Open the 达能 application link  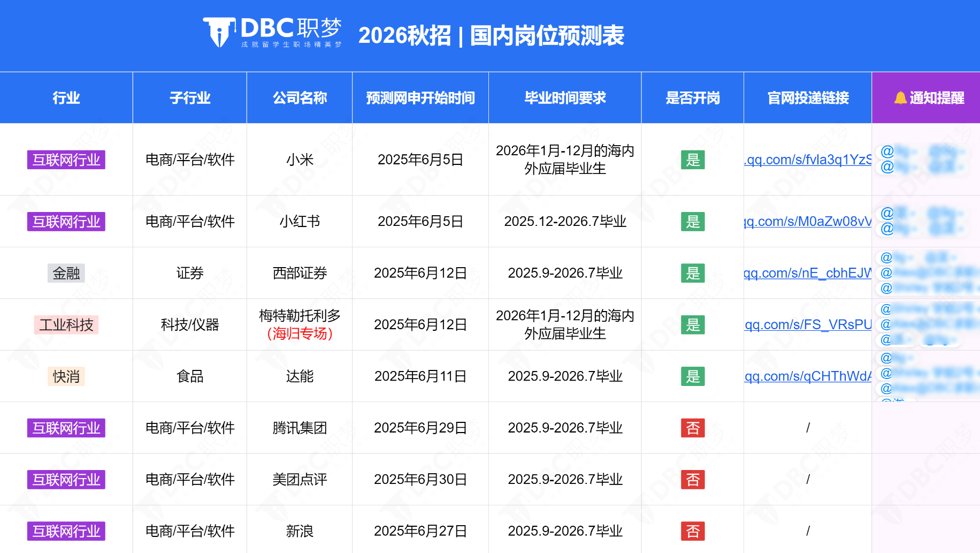pos(808,376)
